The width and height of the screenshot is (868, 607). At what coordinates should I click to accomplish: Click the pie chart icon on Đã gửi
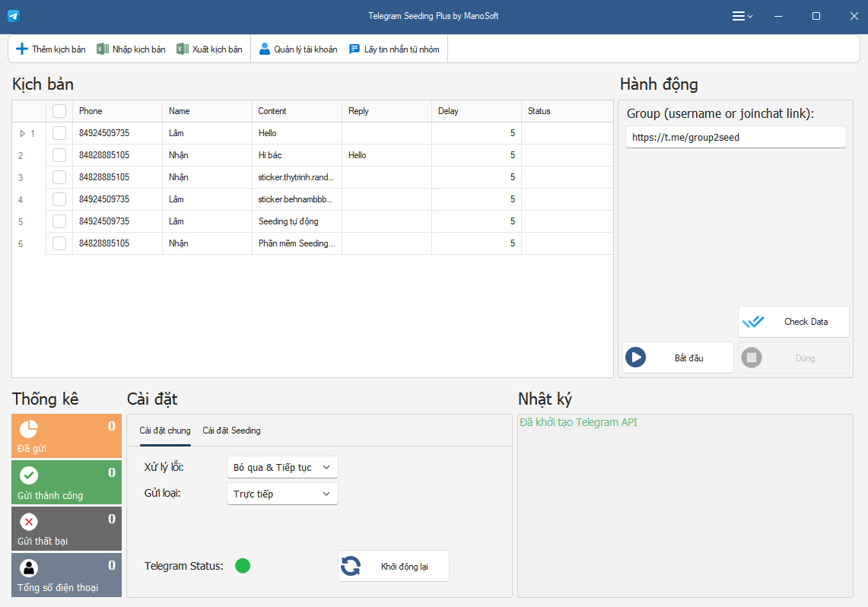tap(29, 429)
